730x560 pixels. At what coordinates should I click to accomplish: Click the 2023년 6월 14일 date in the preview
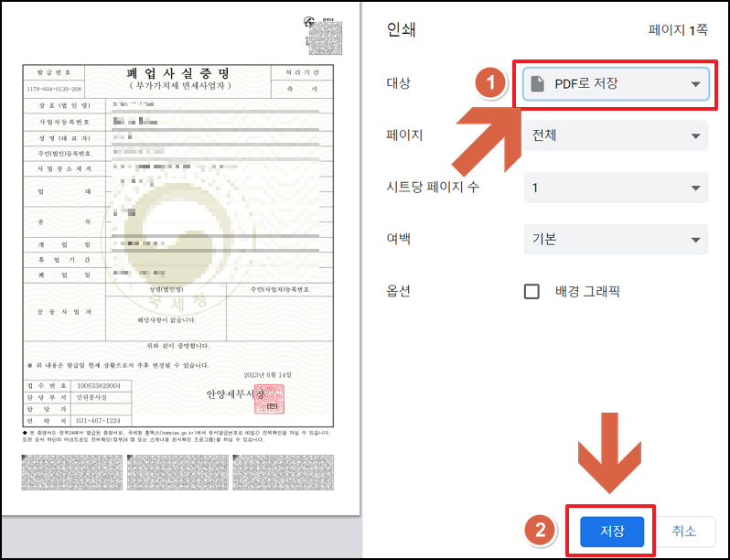(x=268, y=375)
